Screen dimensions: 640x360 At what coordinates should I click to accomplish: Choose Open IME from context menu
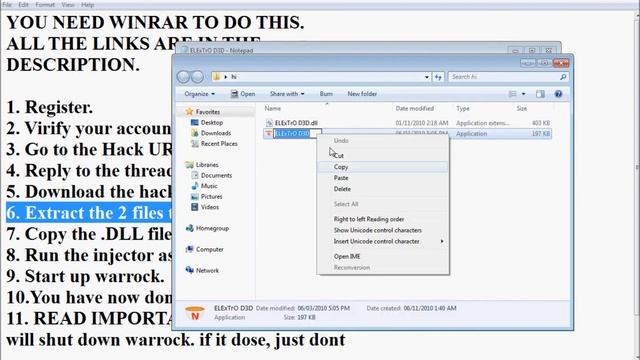(x=383, y=256)
